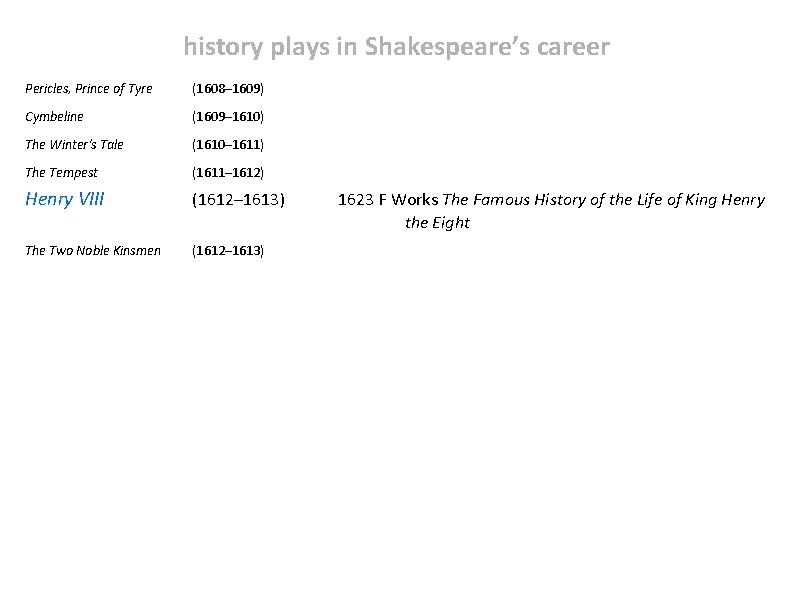Select the play title 'Pericles, Prince of Tyre'
This screenshot has width=794, height=595.
pyautogui.click(x=89, y=89)
